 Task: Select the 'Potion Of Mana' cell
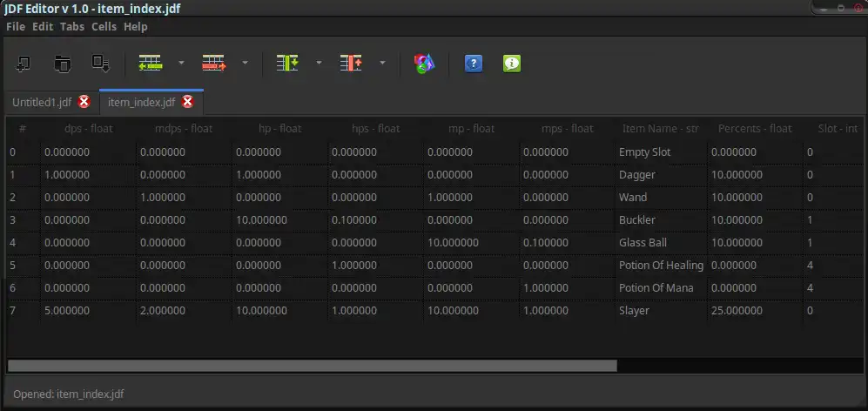pyautogui.click(x=661, y=288)
